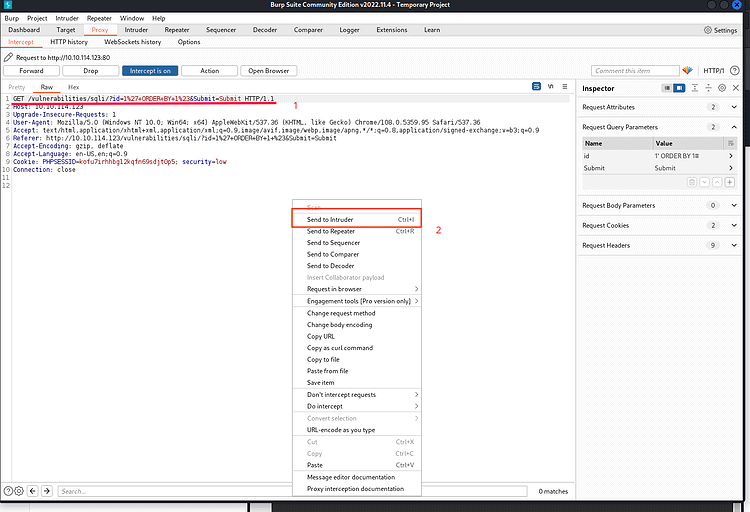Switch Inspector to side-by-side layout
750x512 pixels.
(x=679, y=88)
